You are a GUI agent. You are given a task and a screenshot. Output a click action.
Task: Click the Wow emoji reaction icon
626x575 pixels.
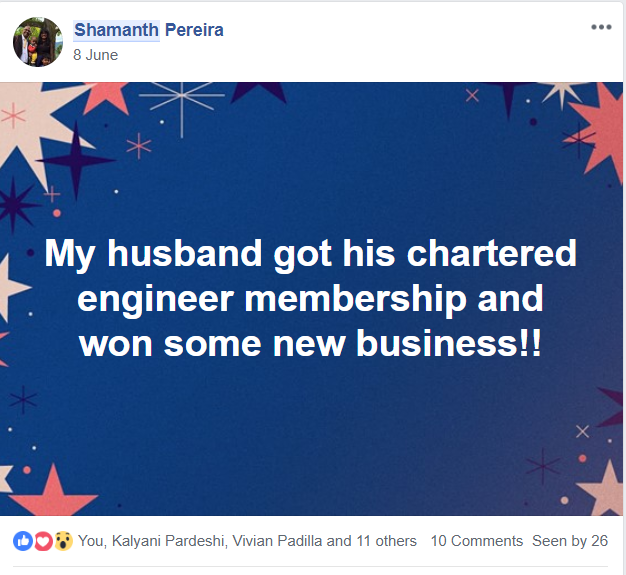pyautogui.click(x=62, y=541)
